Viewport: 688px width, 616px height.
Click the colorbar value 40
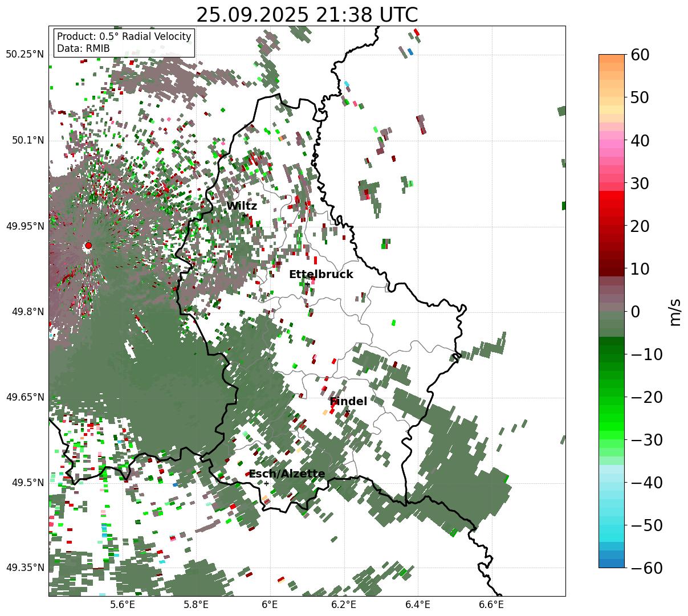[641, 140]
